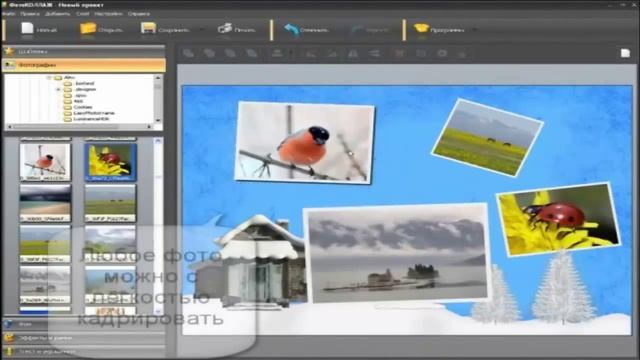This screenshot has width=640, height=360.
Task: Click the star icon on Templates panel
Action: click(9, 51)
